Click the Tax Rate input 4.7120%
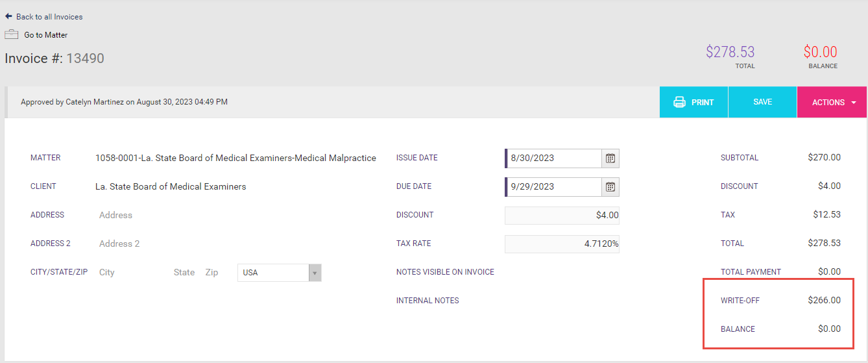Screen dimensions: 868x363 [x=562, y=244]
